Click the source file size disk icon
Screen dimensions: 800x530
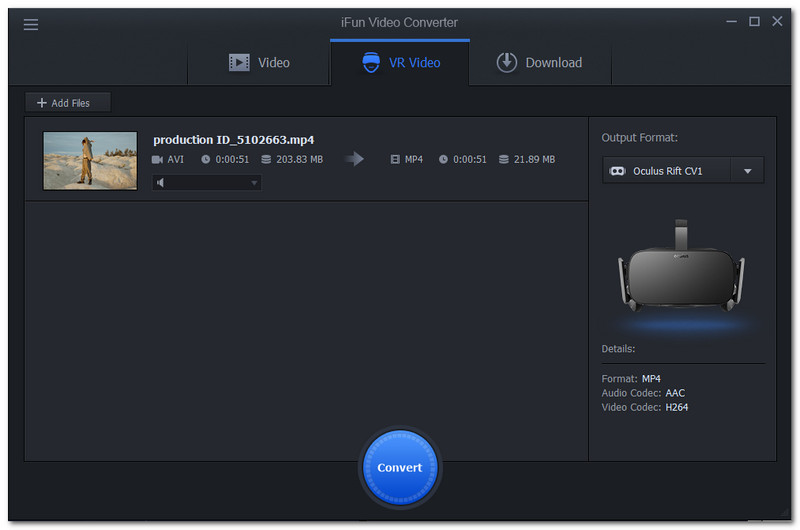pos(266,159)
